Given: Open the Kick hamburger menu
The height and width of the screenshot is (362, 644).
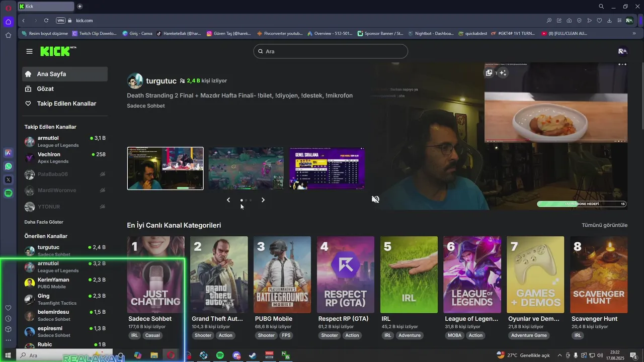Looking at the screenshot, I should tap(29, 51).
